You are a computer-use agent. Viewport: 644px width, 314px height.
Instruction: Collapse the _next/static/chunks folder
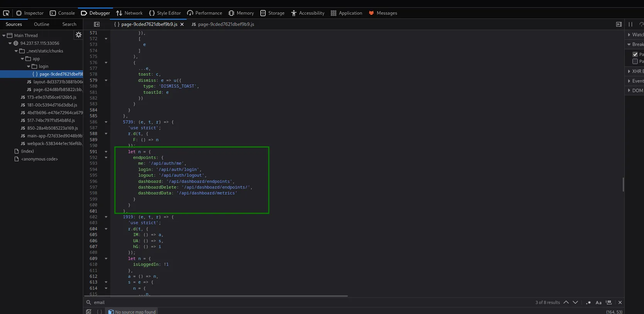click(x=16, y=51)
